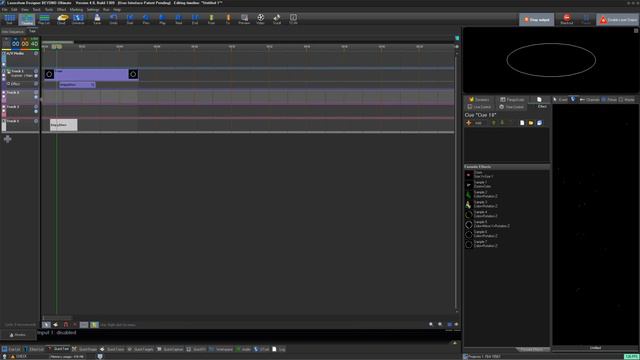The height and width of the screenshot is (360, 640).
Task: Toggle the Track 1 enable checkbox
Action: [4, 71]
